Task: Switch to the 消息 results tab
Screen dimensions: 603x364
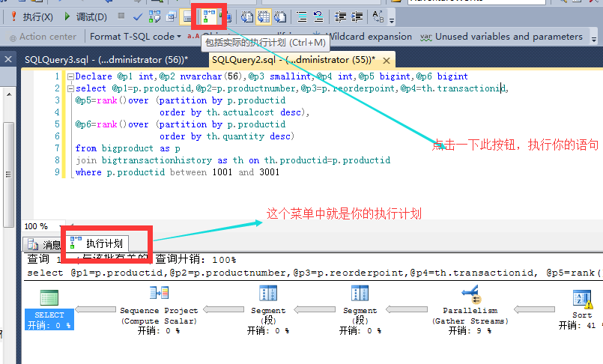Action: coord(44,244)
